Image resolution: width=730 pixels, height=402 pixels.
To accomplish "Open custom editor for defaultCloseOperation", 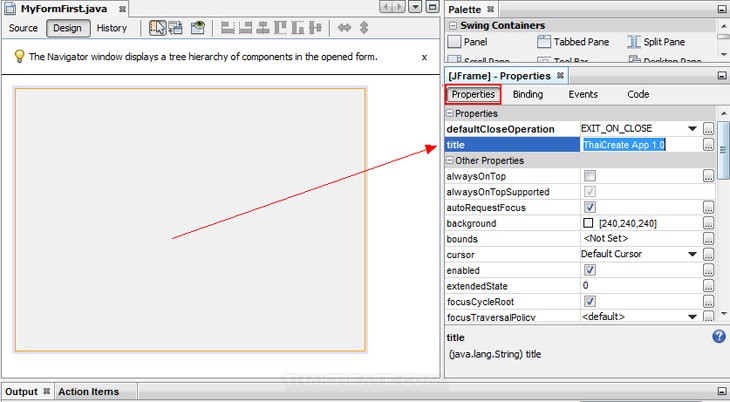I will pos(708,129).
